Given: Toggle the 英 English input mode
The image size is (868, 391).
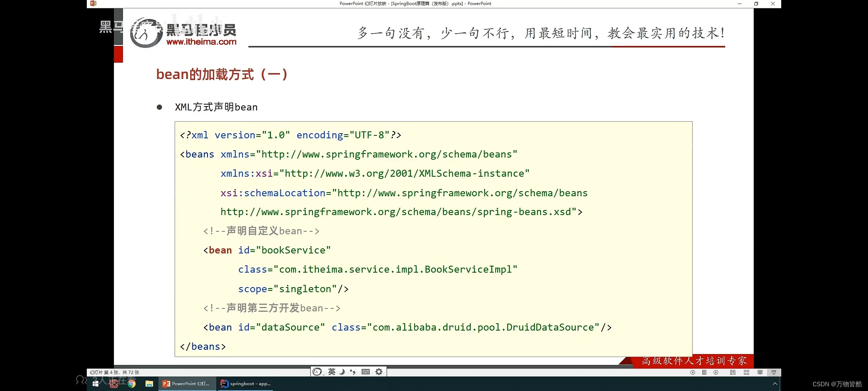Looking at the screenshot, I should click(x=332, y=371).
